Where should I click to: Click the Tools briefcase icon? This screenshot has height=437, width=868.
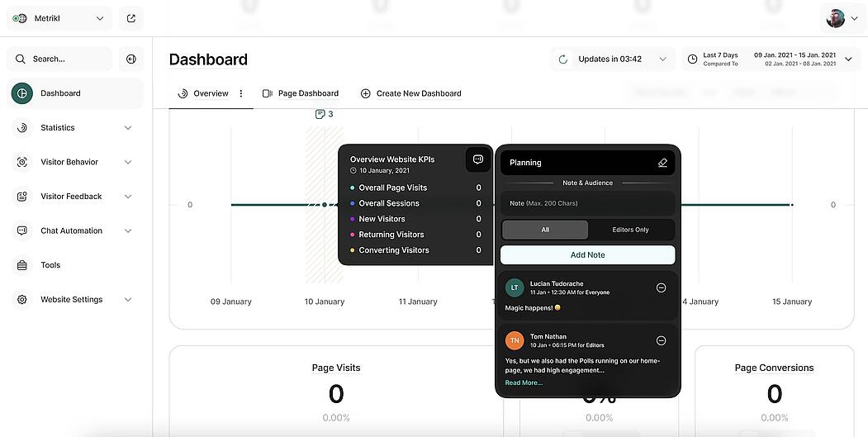coord(22,264)
